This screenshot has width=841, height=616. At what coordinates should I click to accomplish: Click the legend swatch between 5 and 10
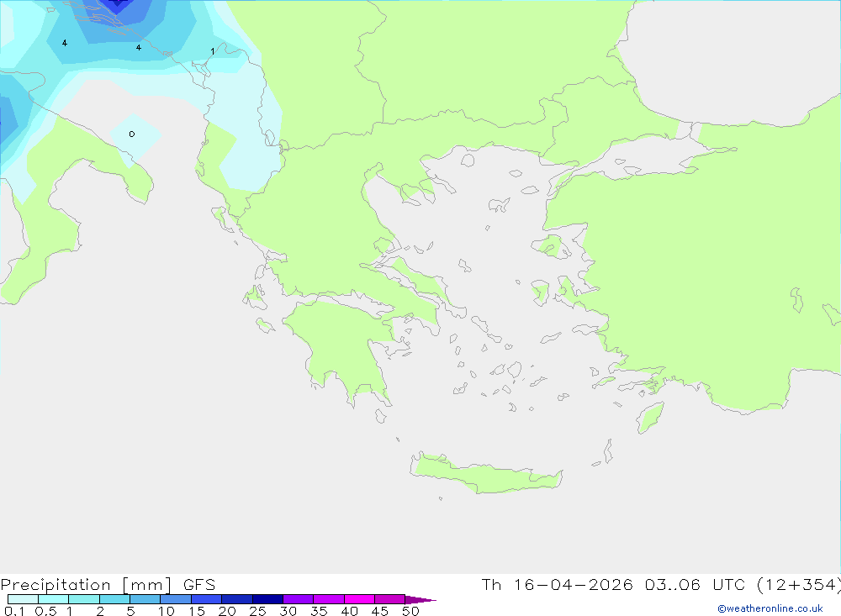(x=145, y=599)
